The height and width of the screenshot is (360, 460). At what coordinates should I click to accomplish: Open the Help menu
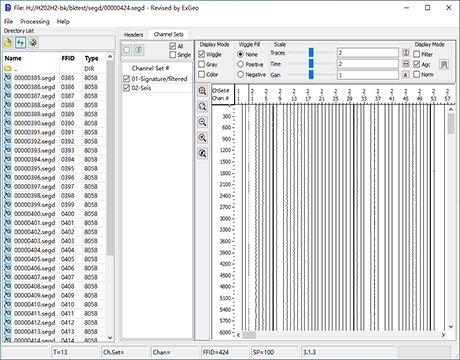click(x=63, y=21)
